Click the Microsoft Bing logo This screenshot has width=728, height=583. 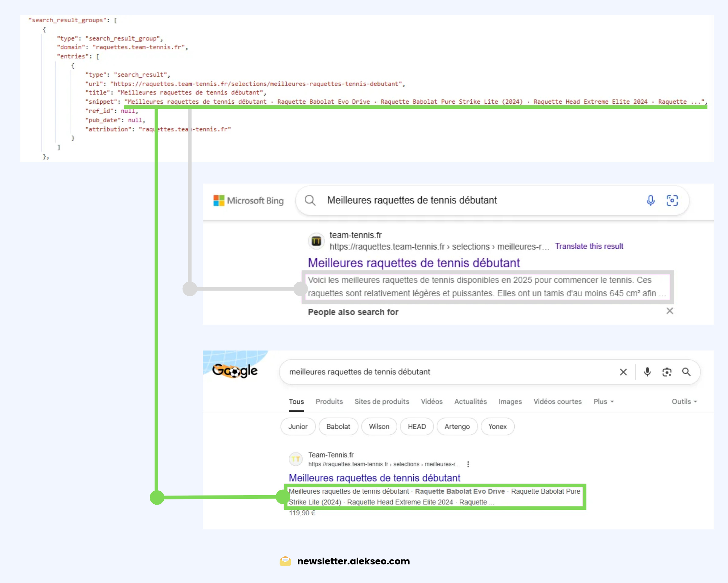click(x=248, y=201)
